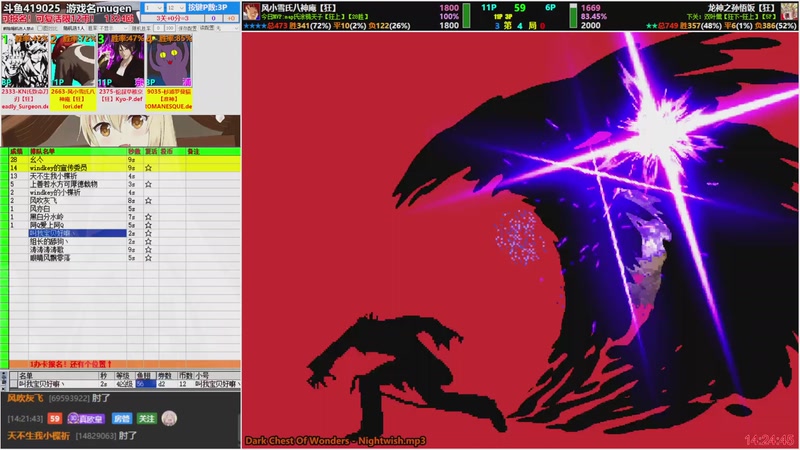Click the star icon in 眼睛凤飘零落 row

[148, 258]
